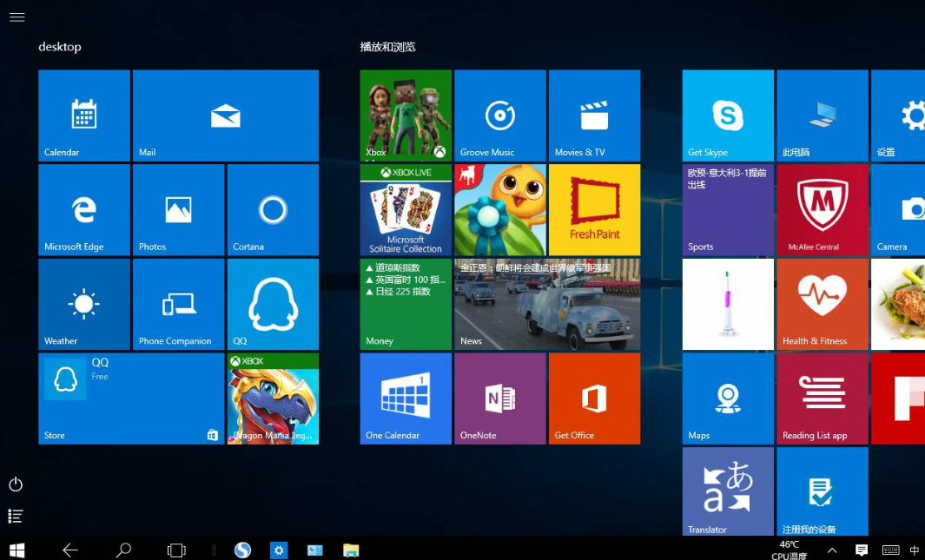Open OneNote from its purple tile
This screenshot has height=560, width=925.
coord(499,399)
